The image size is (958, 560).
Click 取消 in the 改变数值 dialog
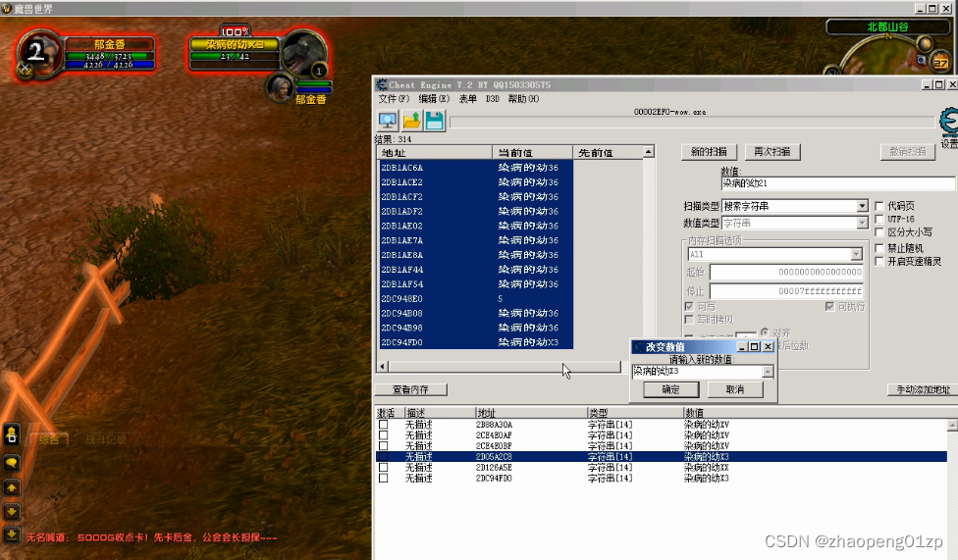pyautogui.click(x=735, y=389)
